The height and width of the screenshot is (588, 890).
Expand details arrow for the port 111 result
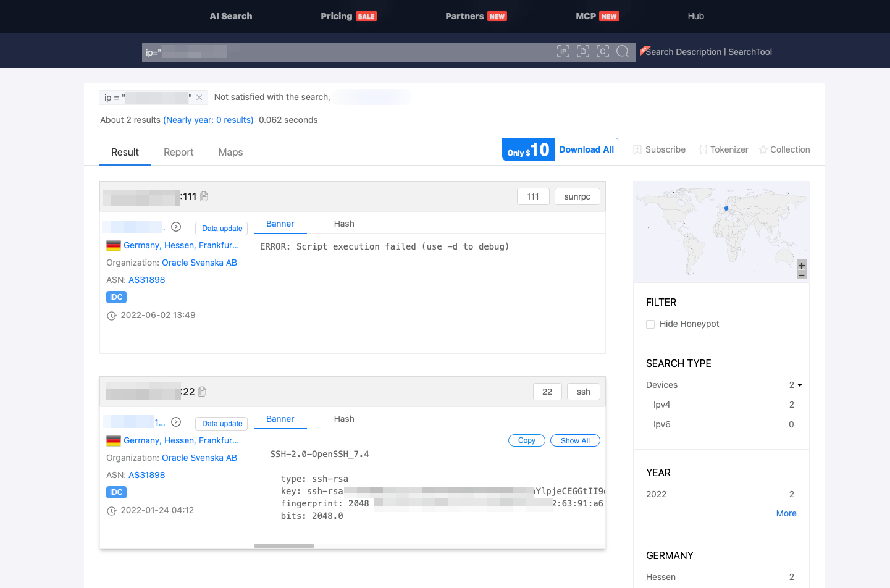[x=176, y=227]
